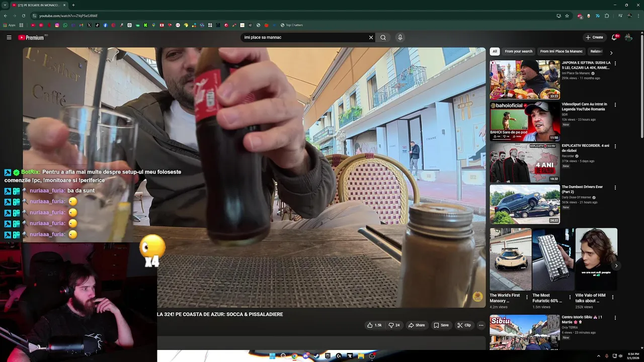Screen dimensions: 644x362
Task: Open options for the Japonia e ieftina video
Action: 615,63
